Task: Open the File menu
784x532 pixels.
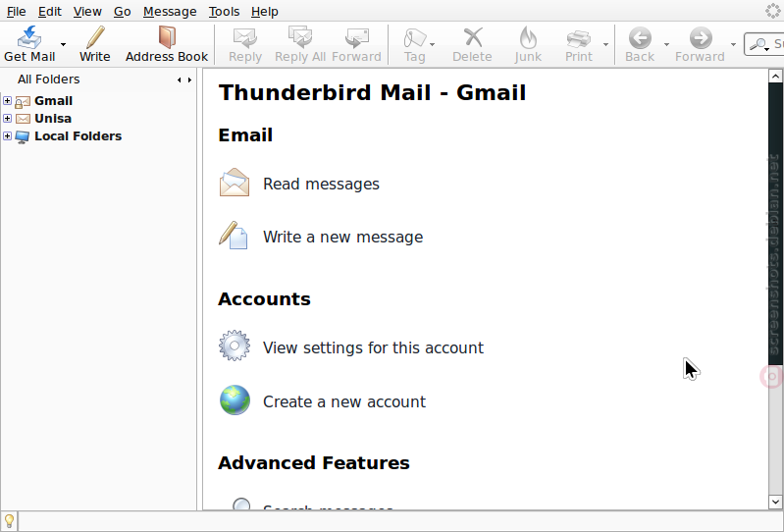Action: point(16,11)
